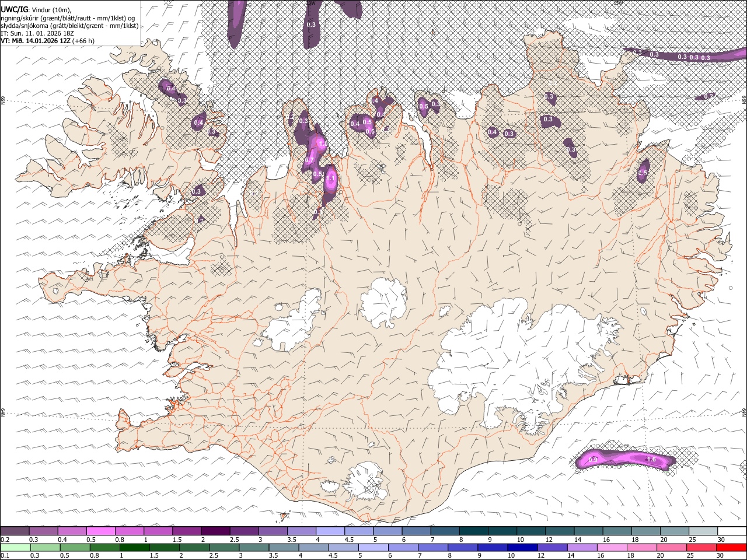Image resolution: width=747 pixels, height=560 pixels.
Task: Click the '30' label under upper legend
Action: pyautogui.click(x=721, y=540)
